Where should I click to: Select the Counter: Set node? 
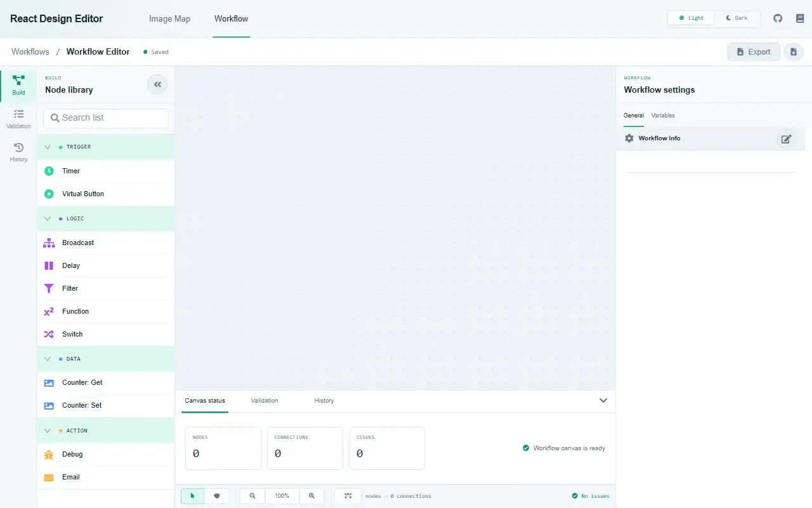[106, 405]
